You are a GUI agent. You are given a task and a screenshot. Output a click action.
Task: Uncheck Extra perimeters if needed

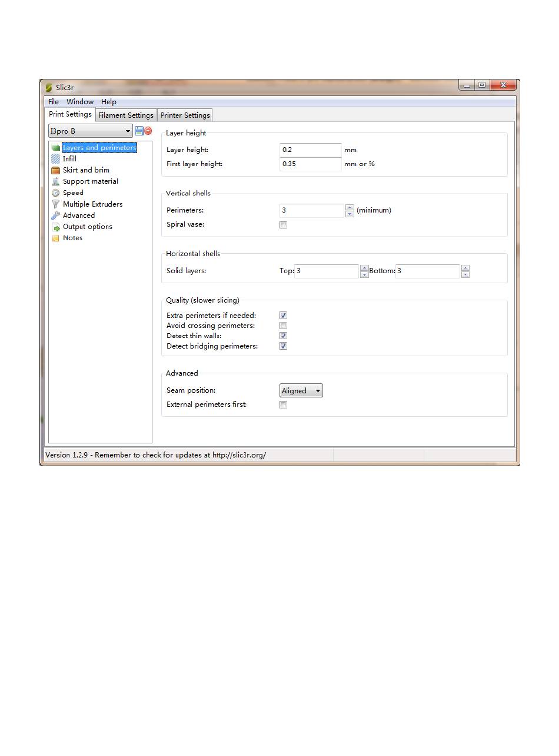[283, 316]
